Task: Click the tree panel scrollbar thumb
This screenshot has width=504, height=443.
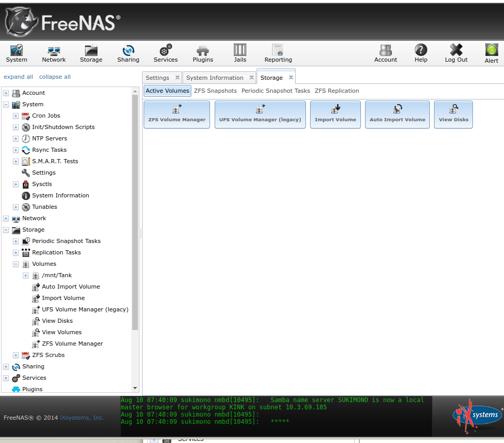Action: coord(135,212)
